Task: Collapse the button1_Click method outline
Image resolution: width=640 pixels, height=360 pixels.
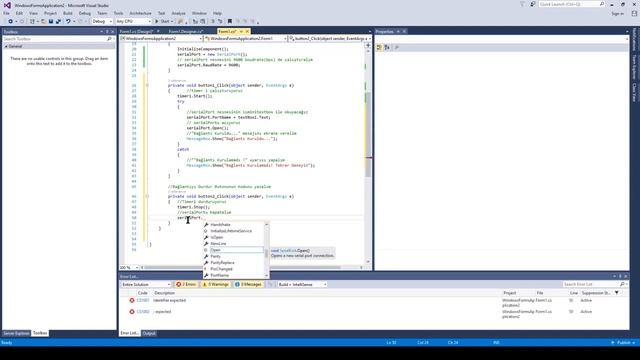Action: [x=147, y=85]
